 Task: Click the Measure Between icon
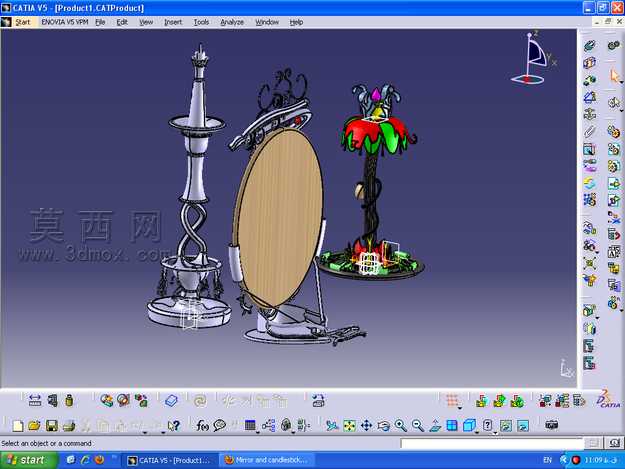pyautogui.click(x=35, y=400)
